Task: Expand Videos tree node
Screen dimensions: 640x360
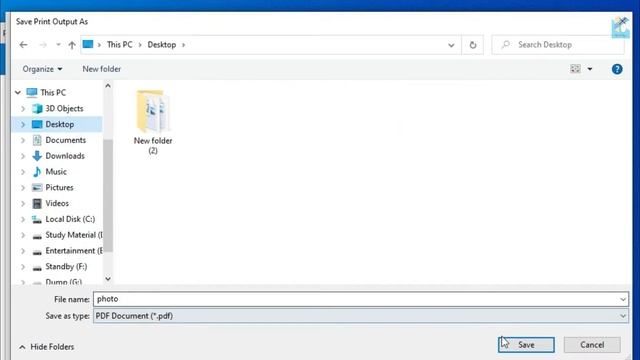Action: pos(23,203)
